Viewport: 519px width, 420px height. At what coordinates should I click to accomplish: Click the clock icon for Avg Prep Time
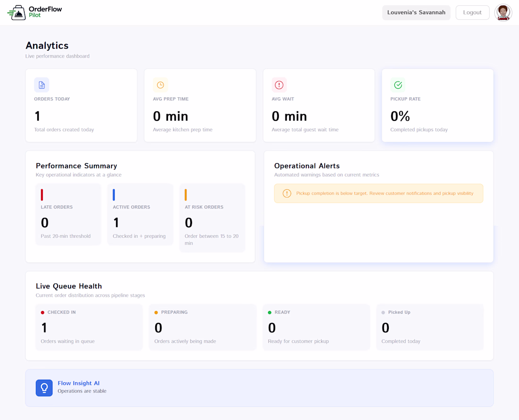pos(160,85)
